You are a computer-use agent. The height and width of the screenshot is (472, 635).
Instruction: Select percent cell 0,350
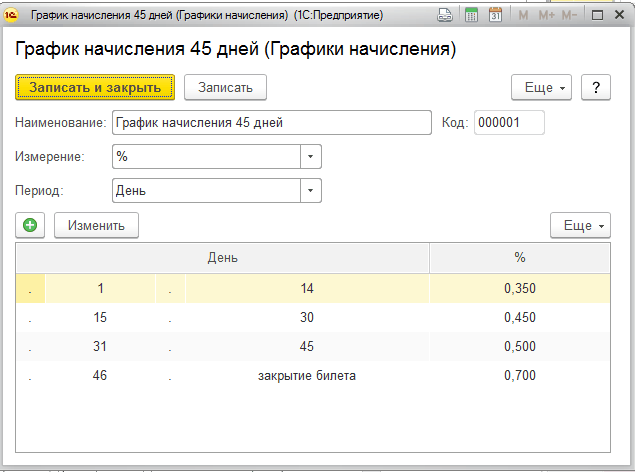520,288
